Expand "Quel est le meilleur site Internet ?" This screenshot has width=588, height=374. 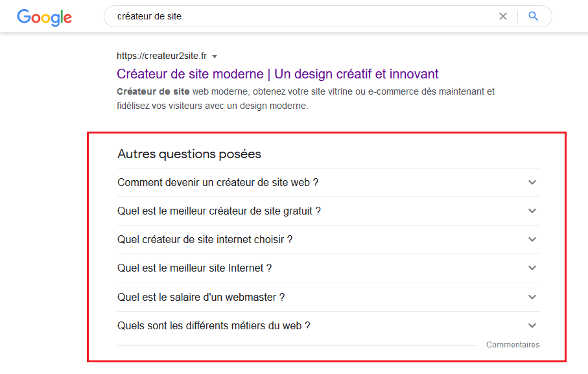pyautogui.click(x=329, y=268)
